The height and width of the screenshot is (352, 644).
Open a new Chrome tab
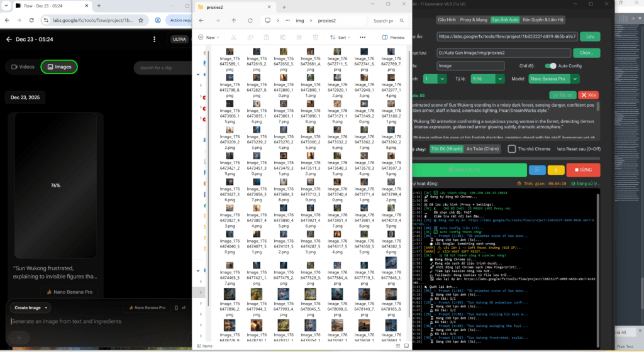(99, 6)
